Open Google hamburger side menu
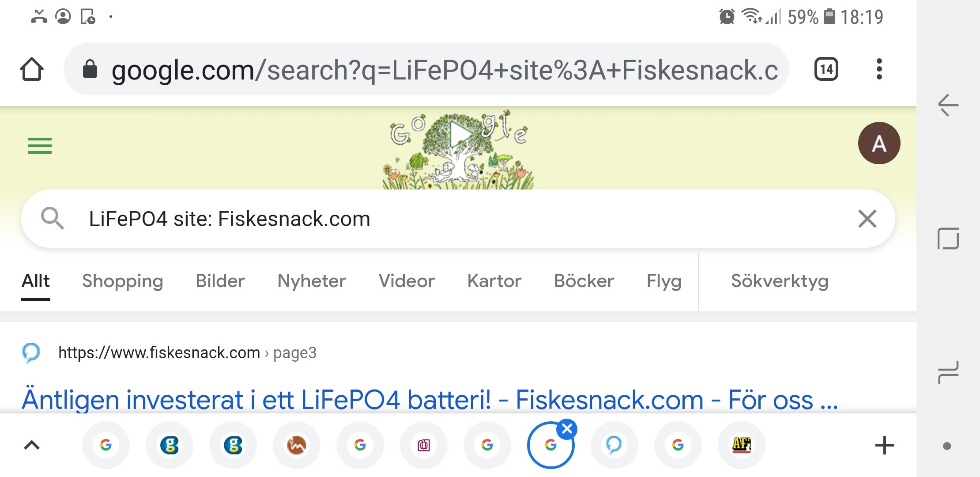980x477 pixels. [40, 146]
